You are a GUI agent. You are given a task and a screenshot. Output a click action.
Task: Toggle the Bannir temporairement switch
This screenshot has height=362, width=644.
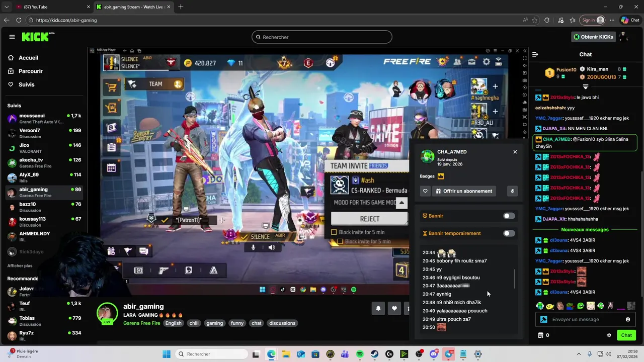tap(509, 233)
